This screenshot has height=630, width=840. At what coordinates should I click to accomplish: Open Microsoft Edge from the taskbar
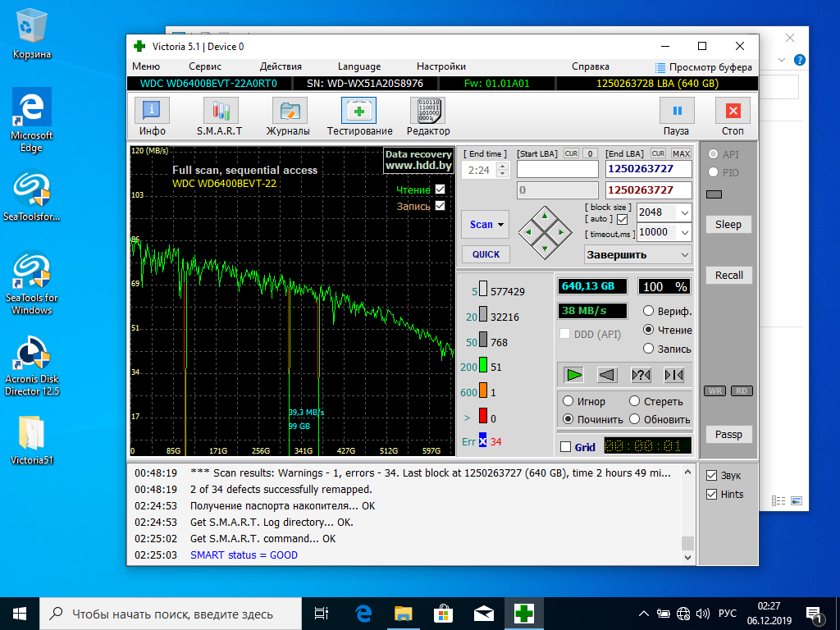363,613
